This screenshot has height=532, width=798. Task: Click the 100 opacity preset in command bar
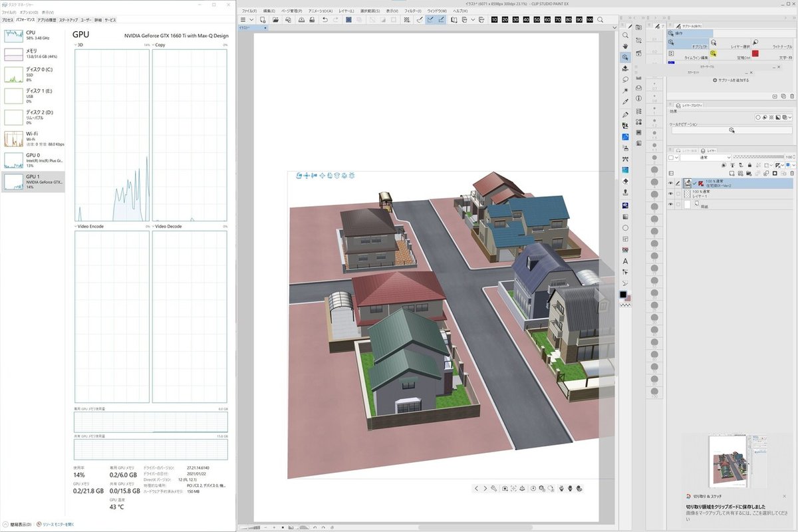[x=590, y=20]
